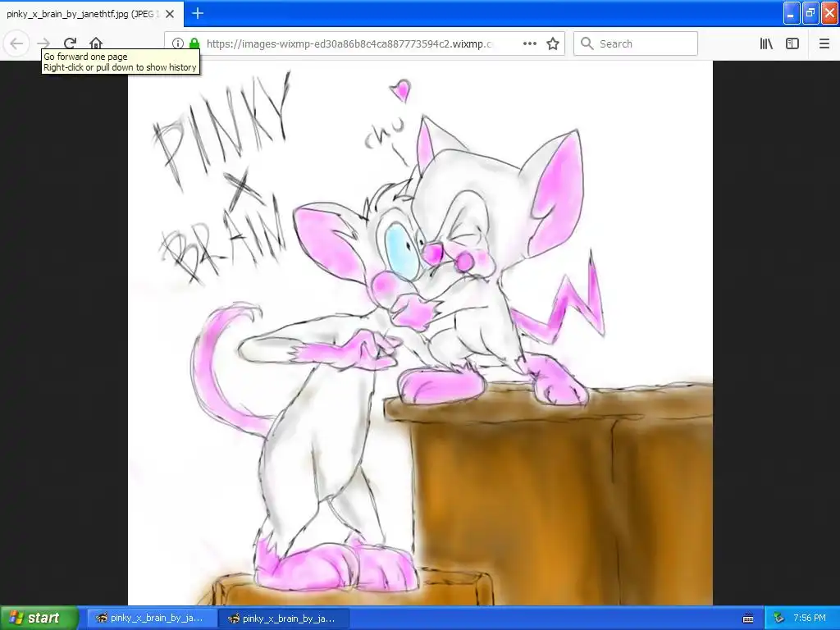
Task: Switch to first pinky_x_brain taskbar window
Action: tap(152, 619)
